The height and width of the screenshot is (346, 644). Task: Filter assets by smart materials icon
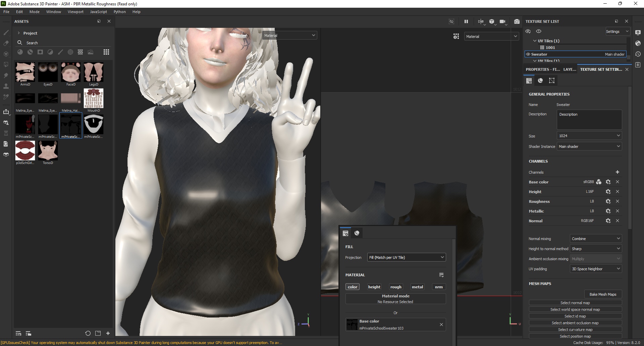(x=30, y=52)
